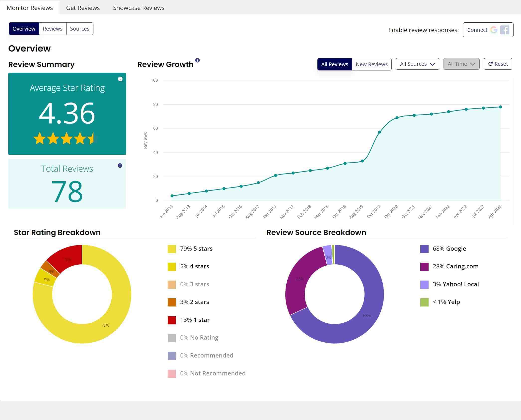Toggle chart to All Reviews
The image size is (521, 420).
tap(334, 64)
